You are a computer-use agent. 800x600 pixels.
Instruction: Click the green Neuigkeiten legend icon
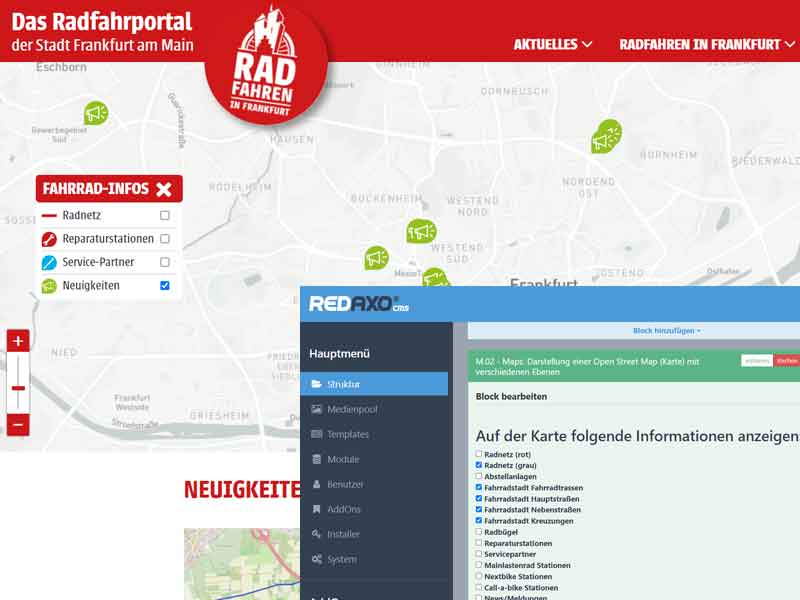click(x=49, y=286)
